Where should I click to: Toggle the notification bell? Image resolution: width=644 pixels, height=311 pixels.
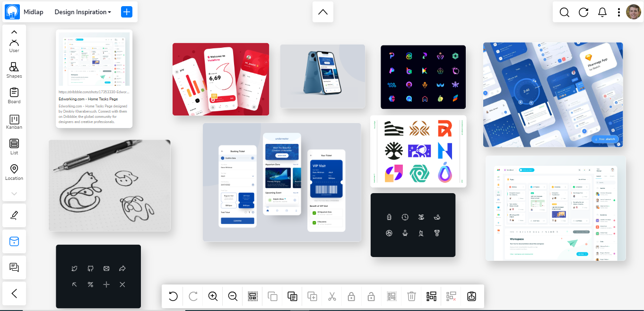[602, 12]
